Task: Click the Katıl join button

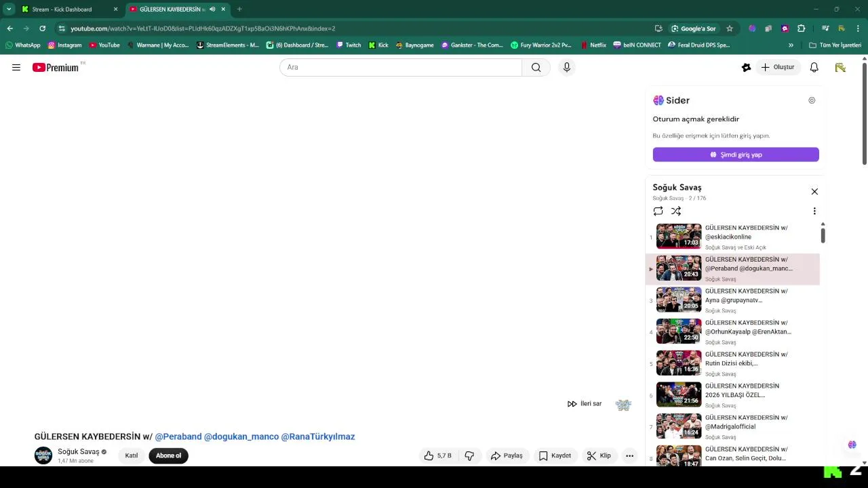Action: [132, 455]
